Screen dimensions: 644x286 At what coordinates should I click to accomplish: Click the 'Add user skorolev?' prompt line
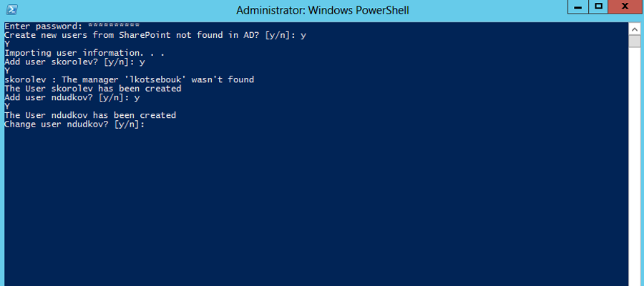74,62
